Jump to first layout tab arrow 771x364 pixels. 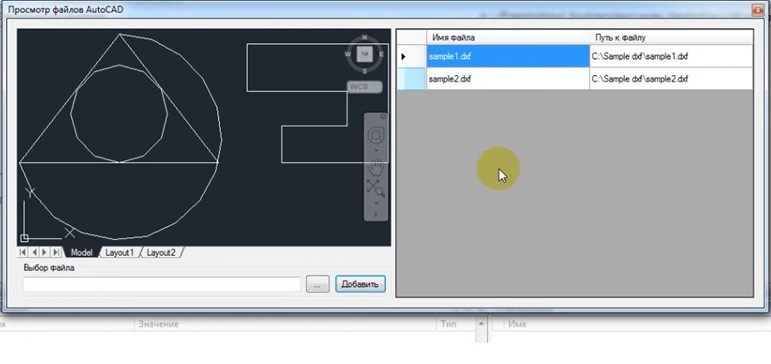coord(23,252)
